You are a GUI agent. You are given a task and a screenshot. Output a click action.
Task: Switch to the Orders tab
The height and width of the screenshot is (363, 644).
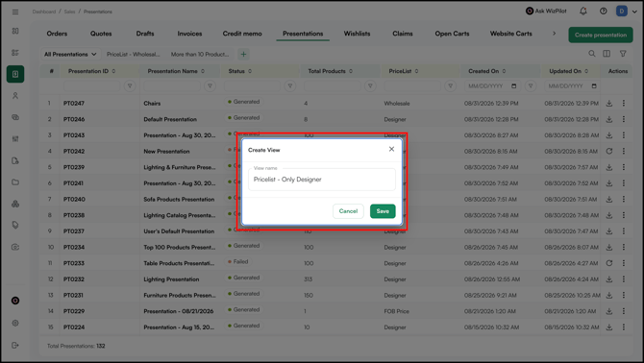pyautogui.click(x=57, y=34)
